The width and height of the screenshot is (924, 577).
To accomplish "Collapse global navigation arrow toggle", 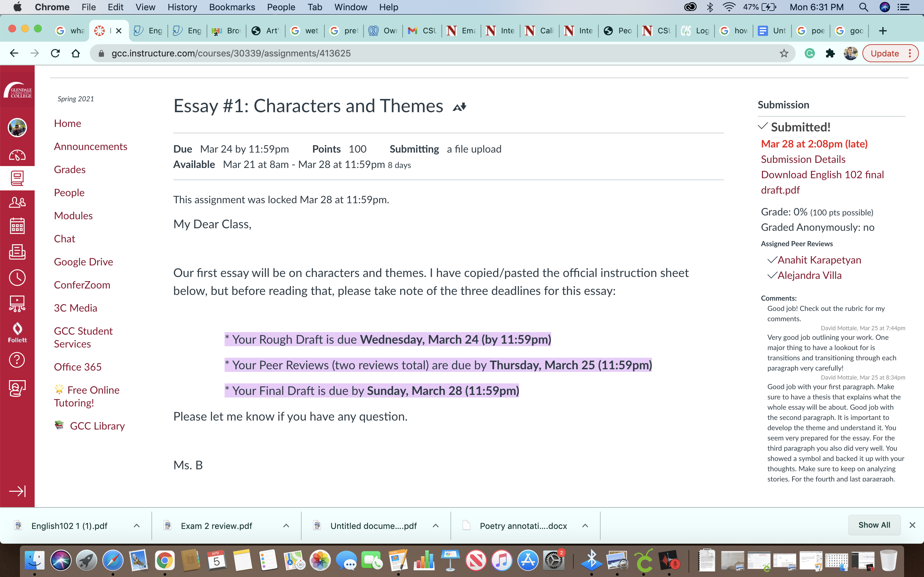I will coord(17,491).
